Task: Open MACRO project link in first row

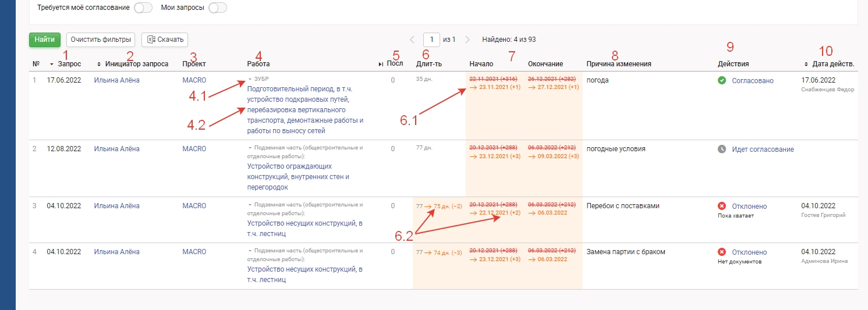Action: point(194,80)
